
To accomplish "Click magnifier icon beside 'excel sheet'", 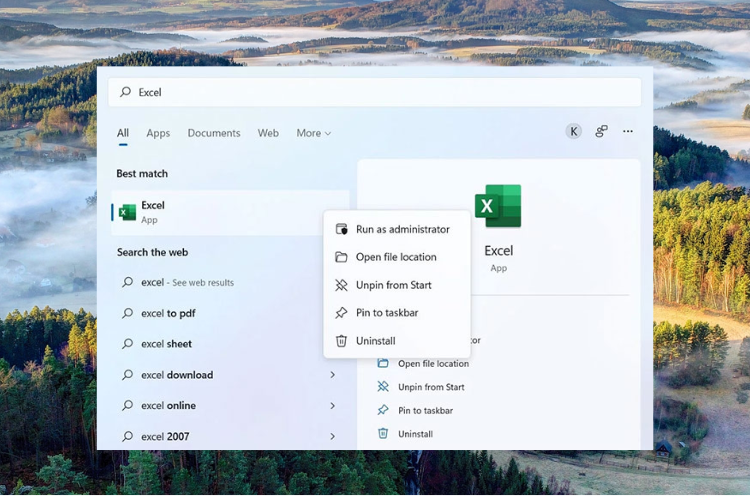I will pos(127,344).
